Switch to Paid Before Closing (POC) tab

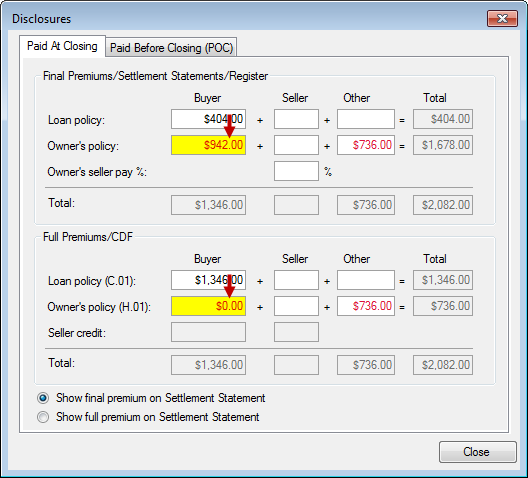(171, 47)
